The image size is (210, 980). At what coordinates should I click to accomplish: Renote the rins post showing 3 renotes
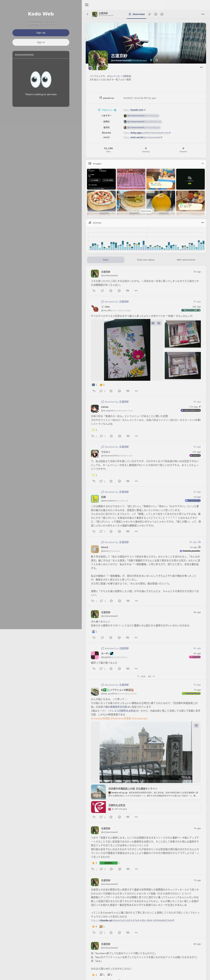coord(102,391)
